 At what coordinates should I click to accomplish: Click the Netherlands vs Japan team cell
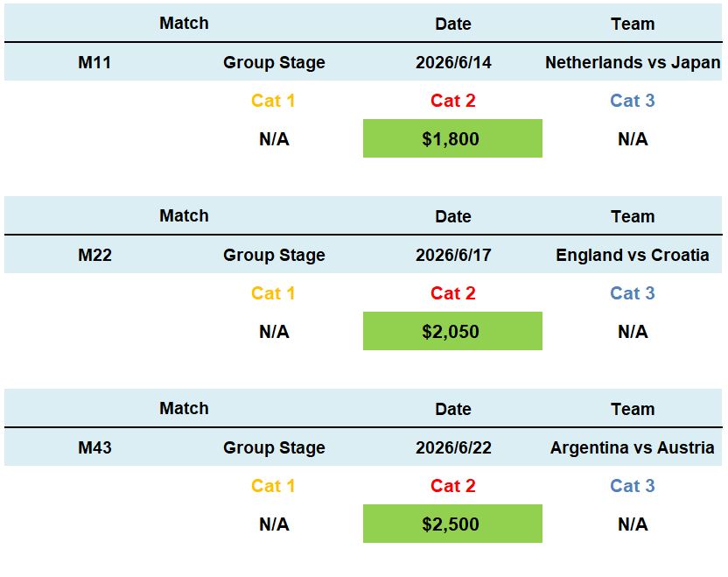click(633, 63)
